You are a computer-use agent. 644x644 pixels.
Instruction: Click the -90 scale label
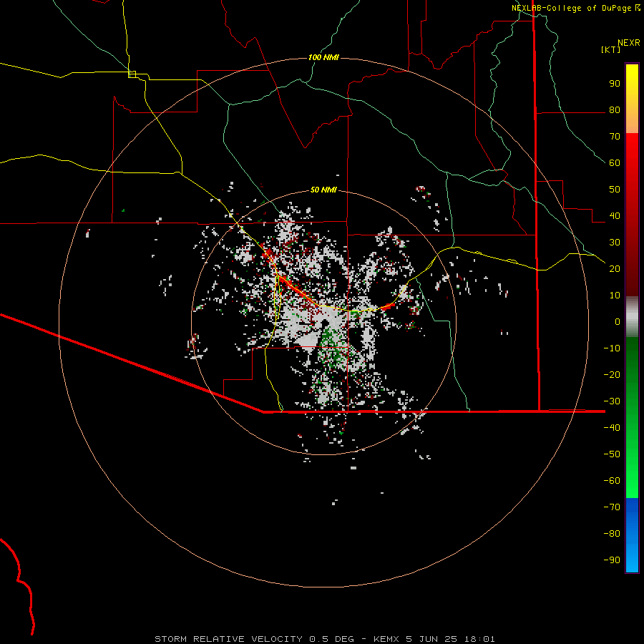(612, 560)
